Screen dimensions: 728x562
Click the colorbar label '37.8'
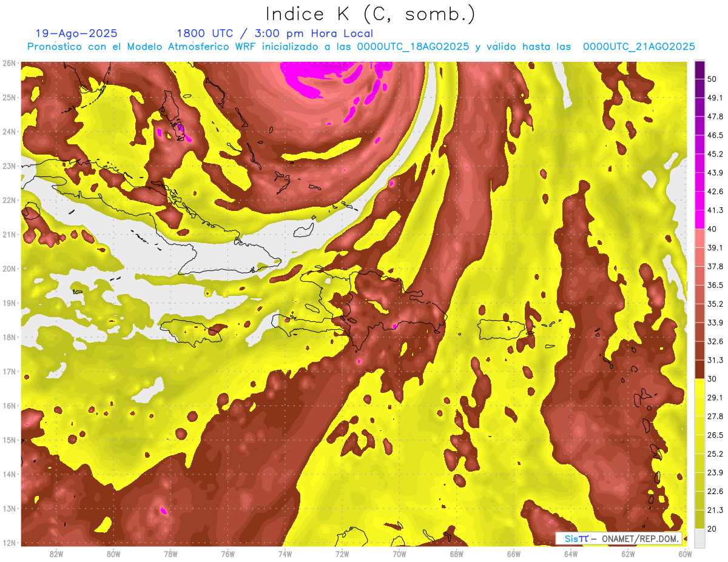point(716,266)
